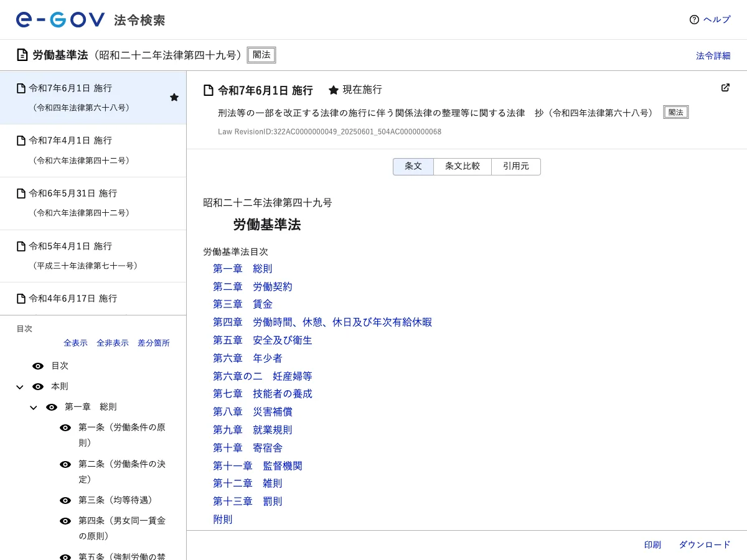This screenshot has height=560, width=747.
Task: Open chapter link 第六章 年少者
Action: [248, 358]
